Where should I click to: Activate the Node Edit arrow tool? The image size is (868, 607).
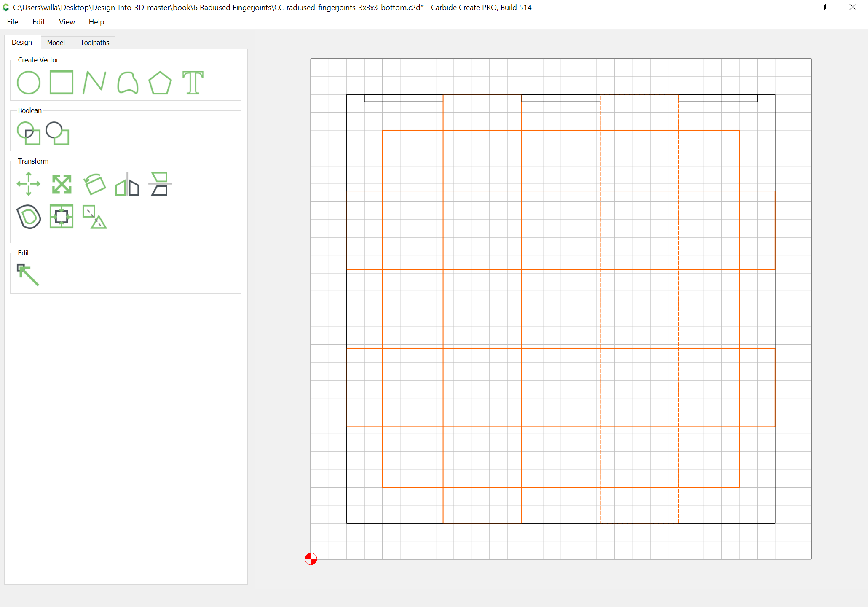click(28, 275)
